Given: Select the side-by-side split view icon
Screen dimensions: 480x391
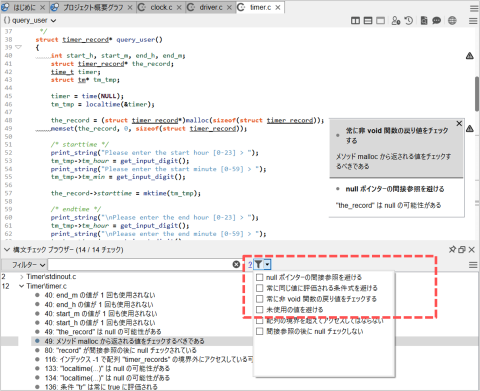Looking at the screenshot, I should pos(355,21).
